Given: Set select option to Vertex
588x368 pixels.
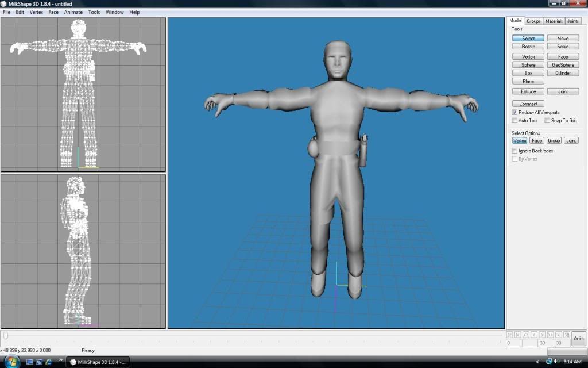Looking at the screenshot, I should pyautogui.click(x=520, y=140).
